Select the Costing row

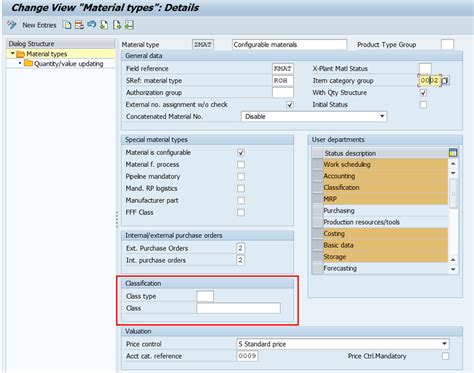(x=385, y=234)
